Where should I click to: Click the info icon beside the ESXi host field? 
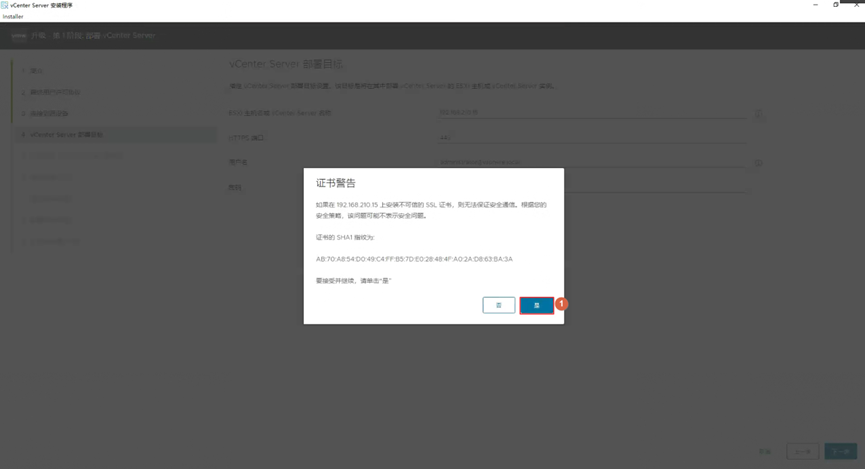pos(759,114)
